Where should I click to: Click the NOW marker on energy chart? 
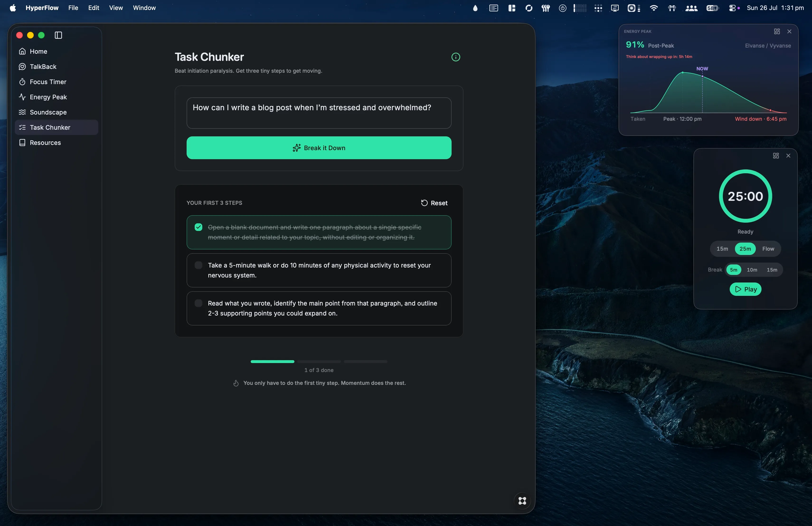coord(702,69)
